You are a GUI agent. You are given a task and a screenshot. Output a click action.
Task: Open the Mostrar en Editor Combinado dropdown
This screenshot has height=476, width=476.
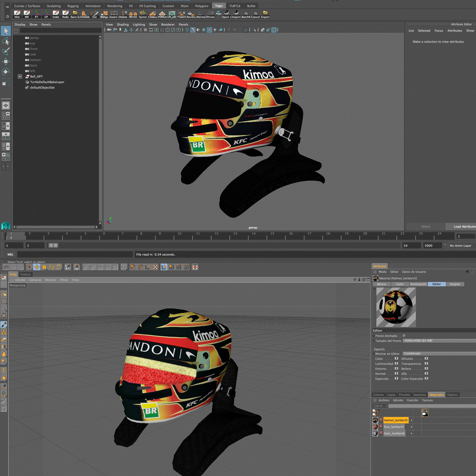pyautogui.click(x=439, y=354)
